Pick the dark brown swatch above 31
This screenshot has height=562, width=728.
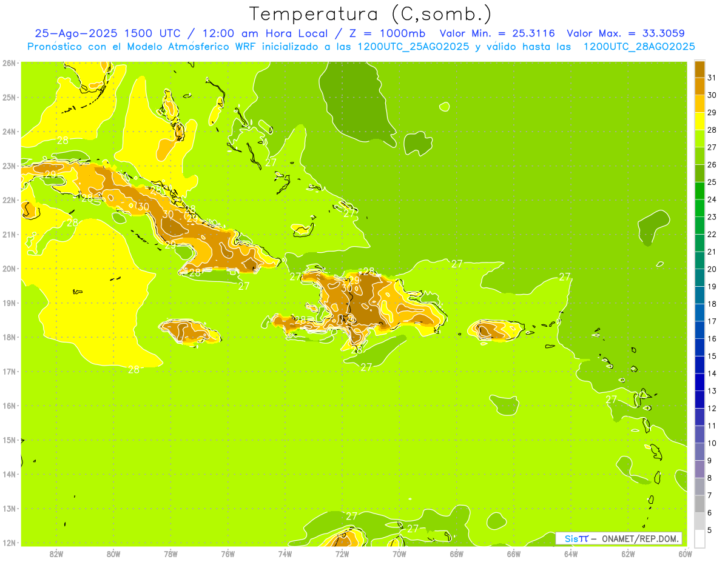pyautogui.click(x=699, y=69)
